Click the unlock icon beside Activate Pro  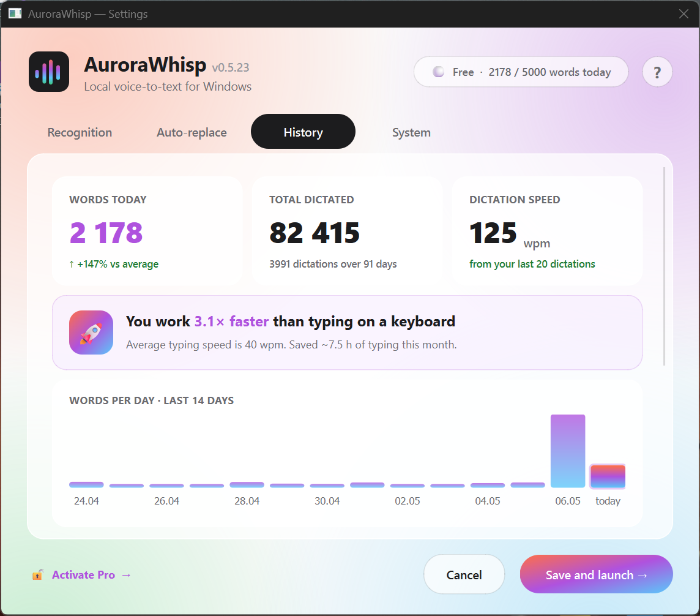38,574
